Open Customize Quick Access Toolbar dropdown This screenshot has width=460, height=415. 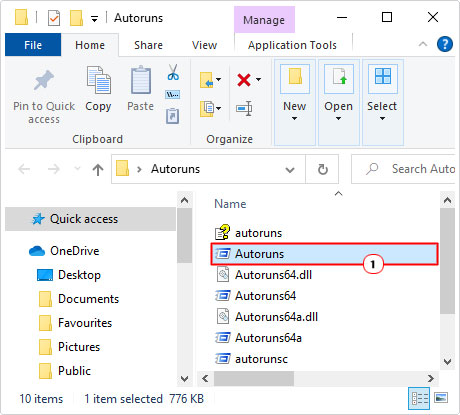pyautogui.click(x=95, y=19)
